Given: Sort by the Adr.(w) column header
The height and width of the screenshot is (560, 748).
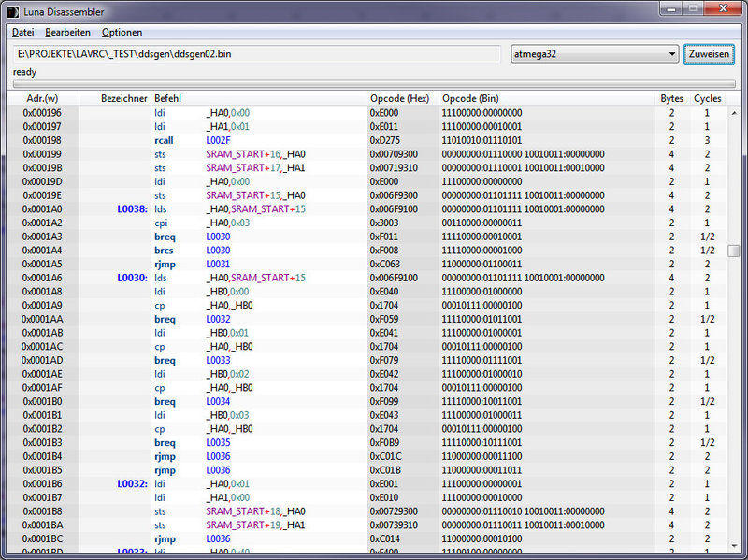Looking at the screenshot, I should click(x=42, y=98).
